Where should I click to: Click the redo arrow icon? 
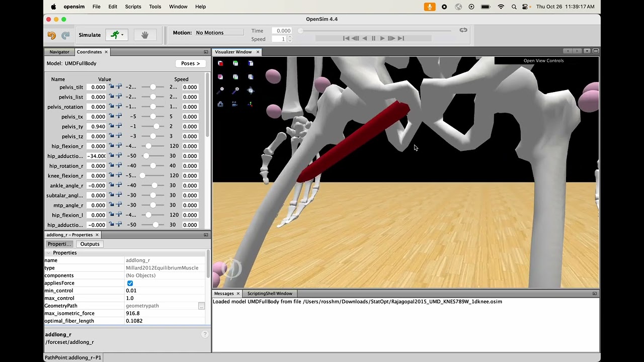click(x=65, y=35)
